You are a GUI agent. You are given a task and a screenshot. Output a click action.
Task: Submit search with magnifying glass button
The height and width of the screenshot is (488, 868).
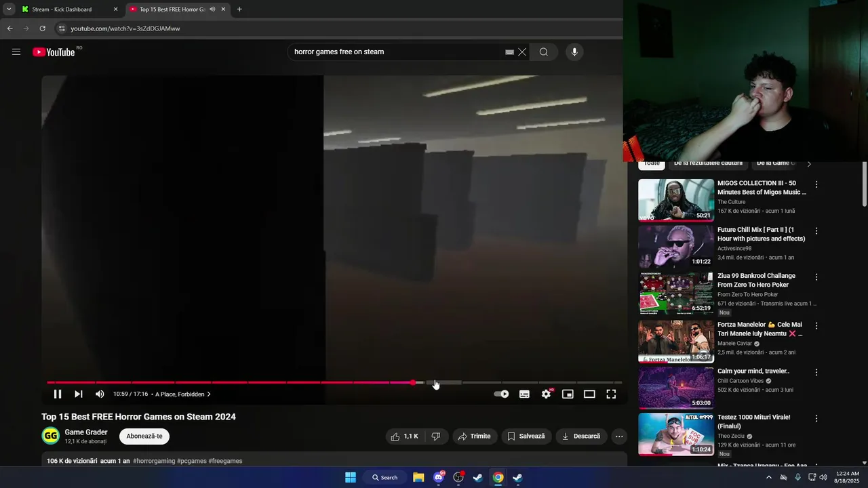click(x=544, y=52)
